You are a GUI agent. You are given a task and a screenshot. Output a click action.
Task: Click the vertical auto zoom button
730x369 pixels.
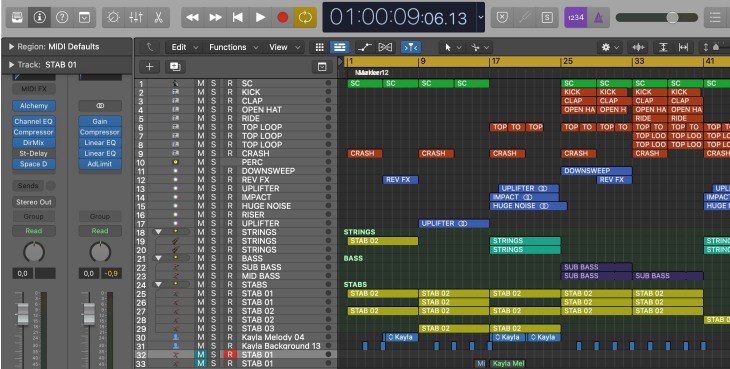(663, 47)
